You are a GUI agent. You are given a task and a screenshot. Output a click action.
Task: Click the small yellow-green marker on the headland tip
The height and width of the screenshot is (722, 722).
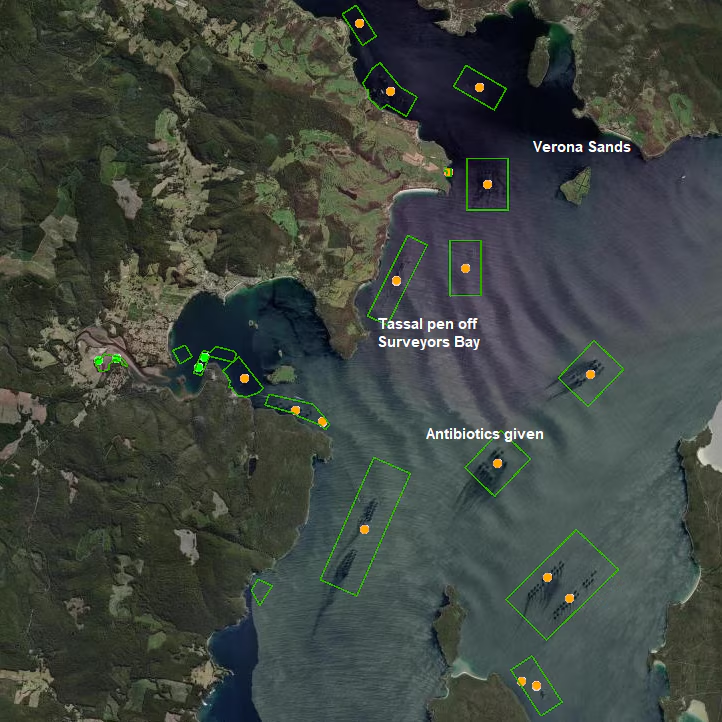(447, 172)
